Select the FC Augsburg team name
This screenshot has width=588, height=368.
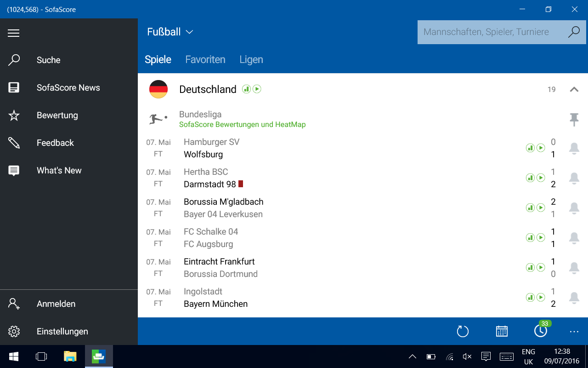coord(208,244)
